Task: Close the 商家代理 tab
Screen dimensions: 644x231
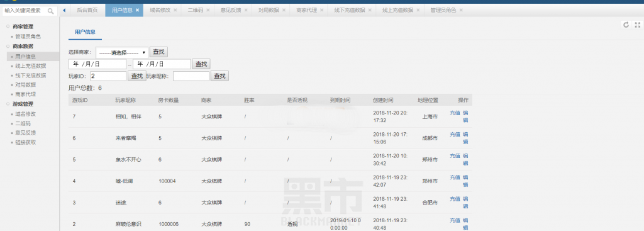Action: coord(321,10)
